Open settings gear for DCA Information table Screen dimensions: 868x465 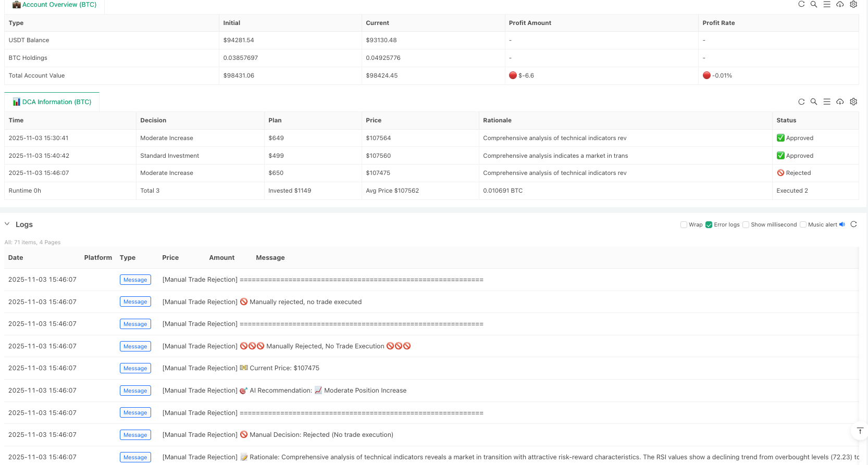click(853, 102)
